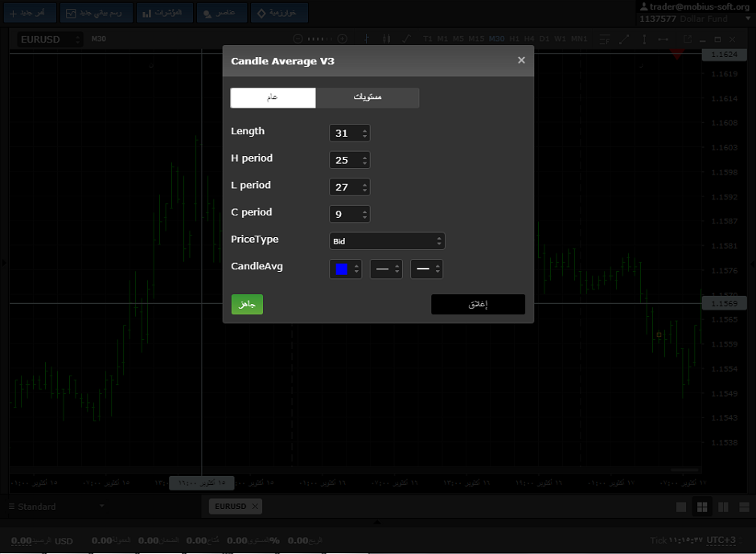Expand the left side panel arrow

coord(4,263)
